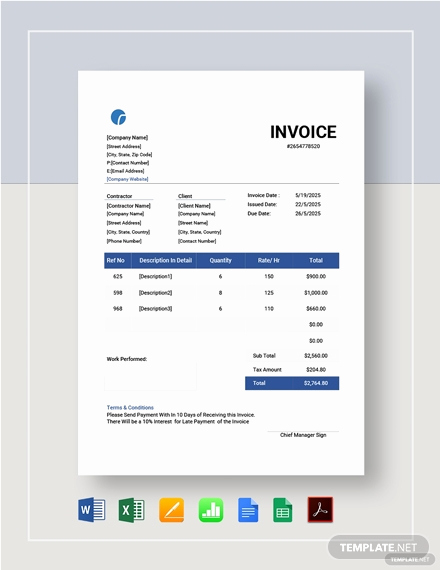Click the [Contractor Name] placeholder

128,206
